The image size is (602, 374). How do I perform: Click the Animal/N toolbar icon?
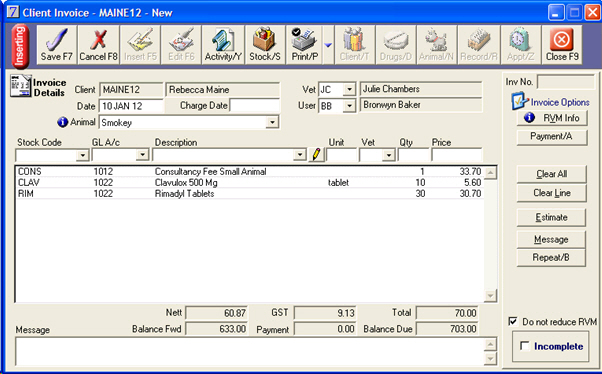pos(437,45)
